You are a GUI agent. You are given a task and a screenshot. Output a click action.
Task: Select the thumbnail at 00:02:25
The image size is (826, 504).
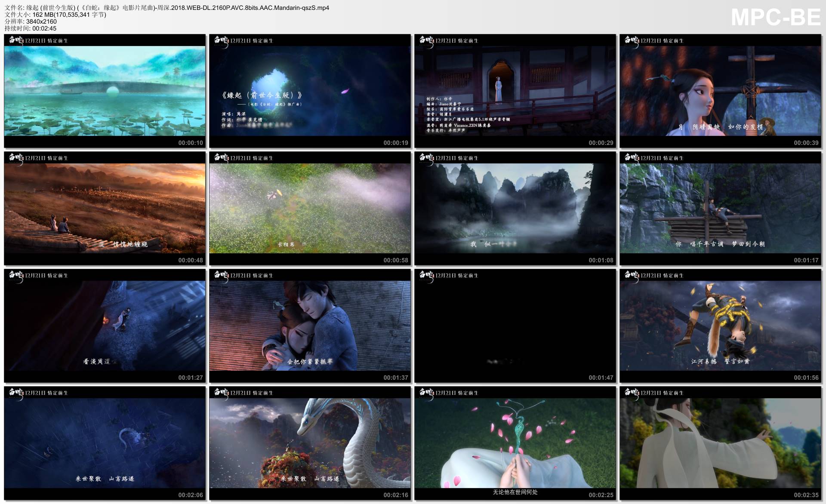pos(515,443)
